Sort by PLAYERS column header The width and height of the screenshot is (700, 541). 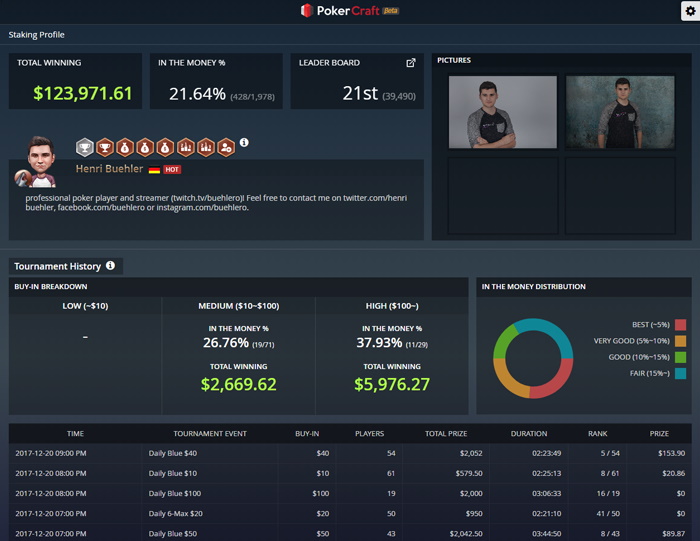370,433
